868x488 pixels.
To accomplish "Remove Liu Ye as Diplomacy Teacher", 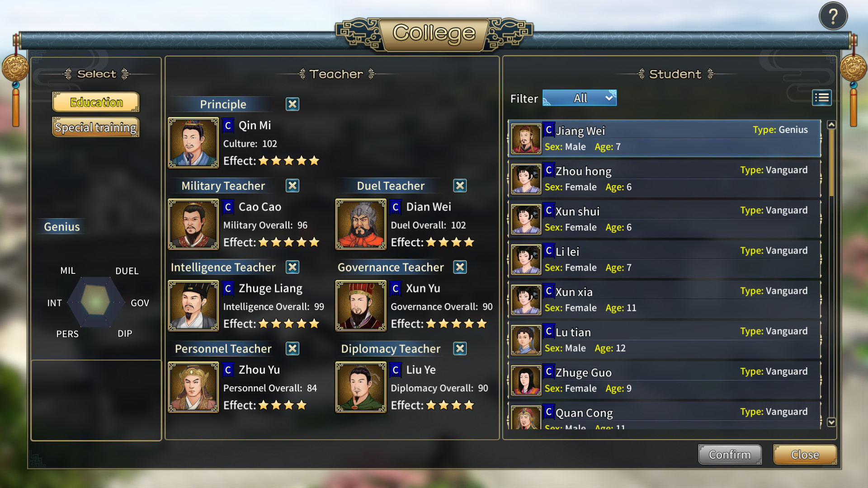I will [x=460, y=348].
